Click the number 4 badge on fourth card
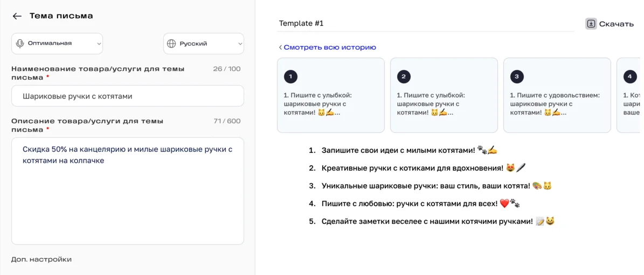 coord(630,76)
